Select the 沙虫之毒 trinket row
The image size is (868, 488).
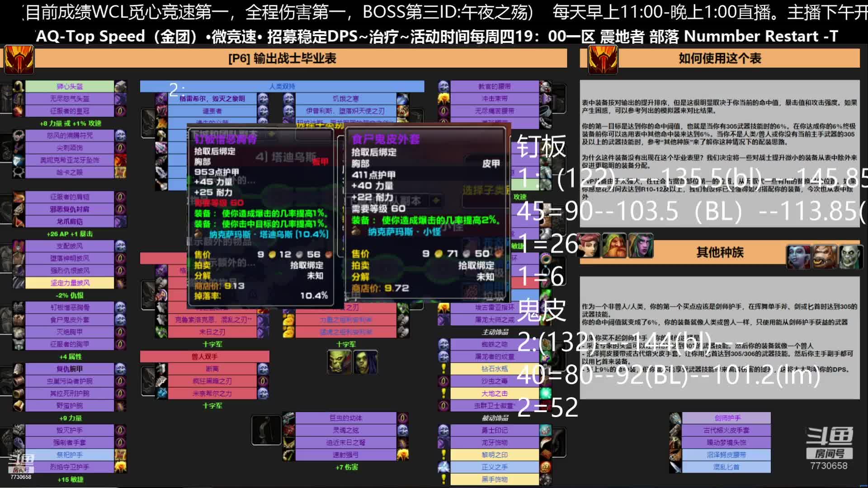tap(495, 381)
